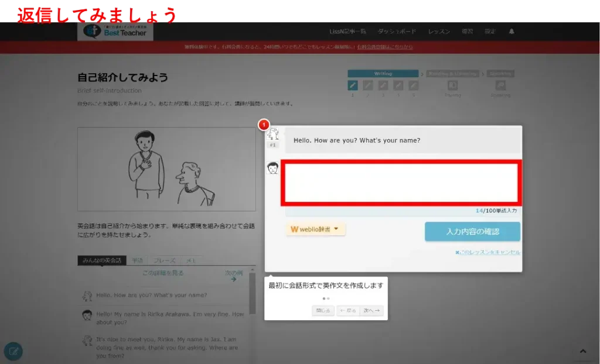Image resolution: width=600 pixels, height=364 pixels.
Task: Click the self-introduction illustration
Action: click(166, 169)
